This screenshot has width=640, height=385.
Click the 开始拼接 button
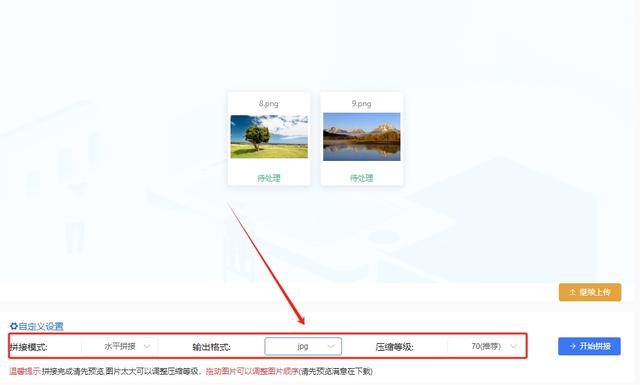point(589,346)
